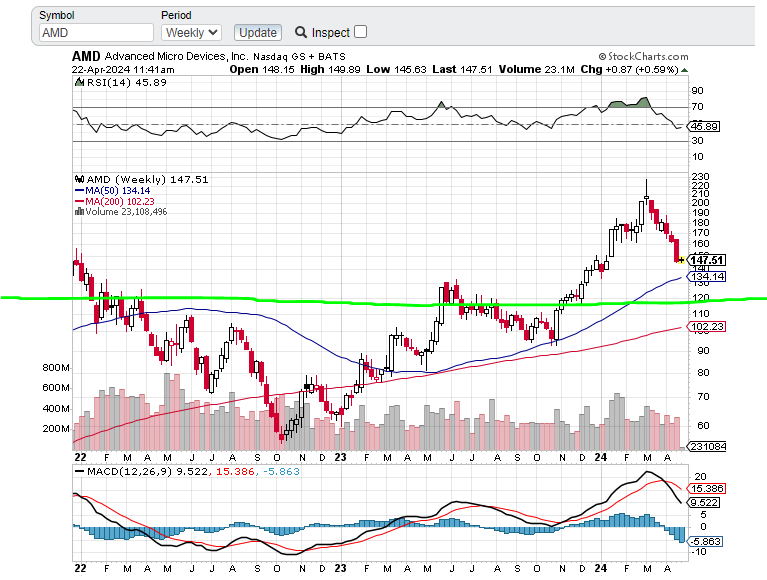The image size is (767, 580).
Task: Click the Open 148.15 quote value
Action: pos(262,70)
